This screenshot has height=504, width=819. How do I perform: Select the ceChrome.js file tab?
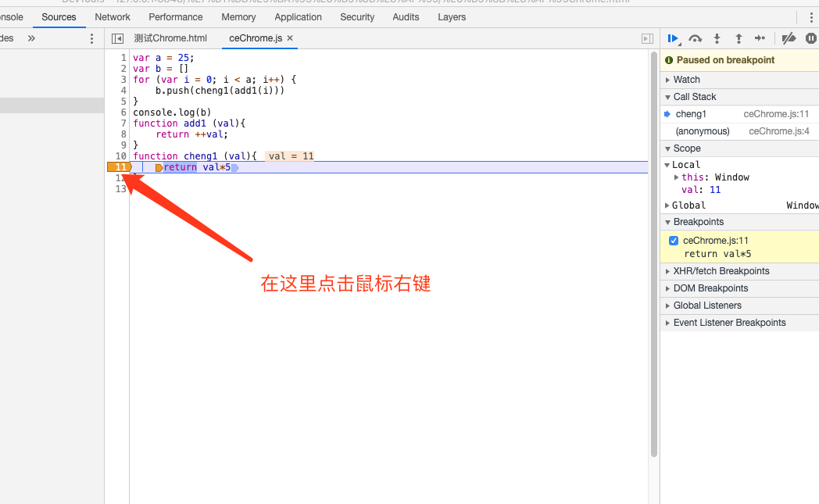(x=256, y=38)
